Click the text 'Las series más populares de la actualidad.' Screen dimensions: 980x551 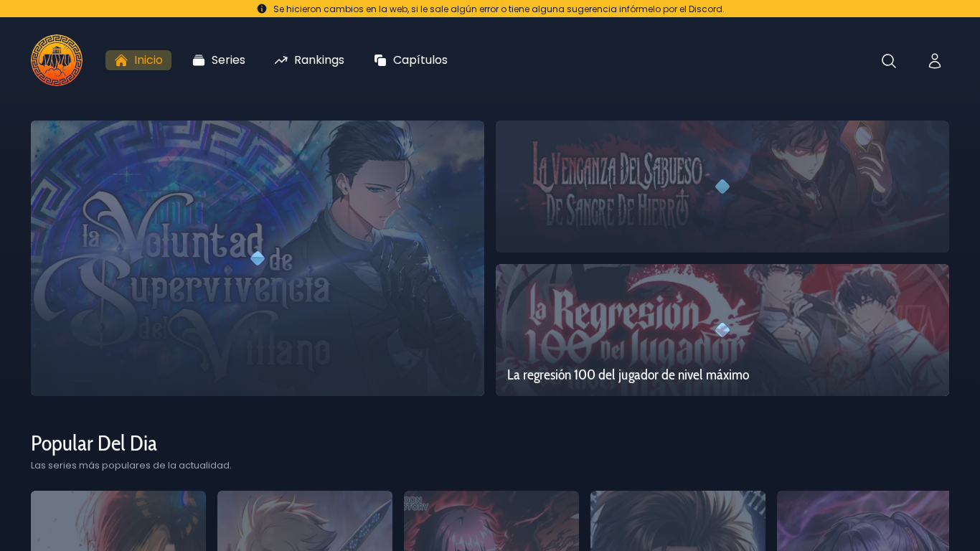[x=131, y=466]
